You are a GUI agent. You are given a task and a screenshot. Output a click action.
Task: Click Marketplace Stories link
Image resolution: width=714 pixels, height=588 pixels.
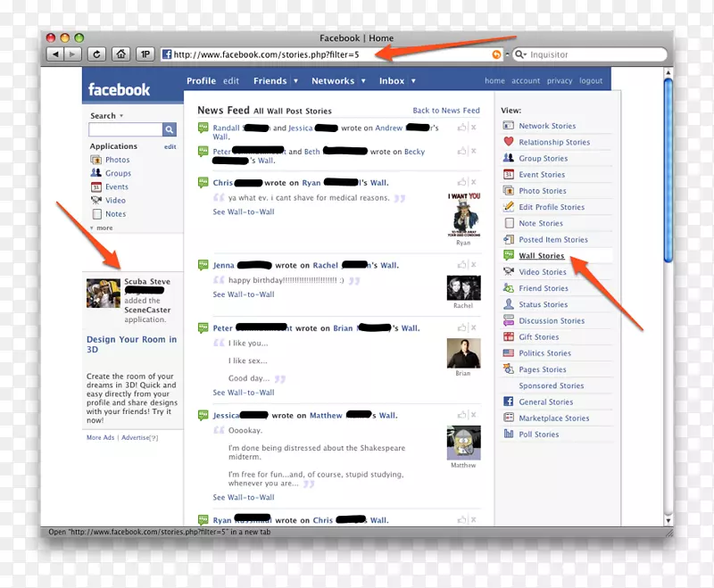(553, 418)
